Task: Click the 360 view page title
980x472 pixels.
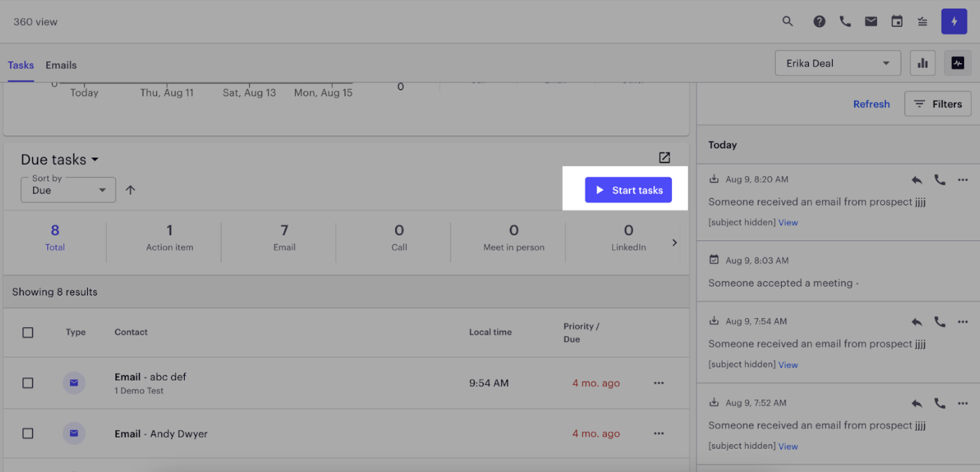Action: 35,22
